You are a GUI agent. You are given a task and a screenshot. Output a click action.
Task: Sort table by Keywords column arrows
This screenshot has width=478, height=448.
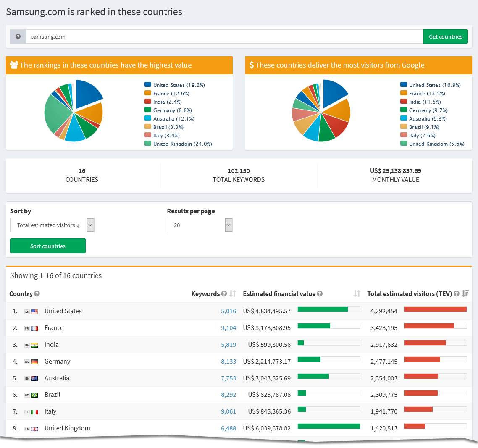coord(233,294)
